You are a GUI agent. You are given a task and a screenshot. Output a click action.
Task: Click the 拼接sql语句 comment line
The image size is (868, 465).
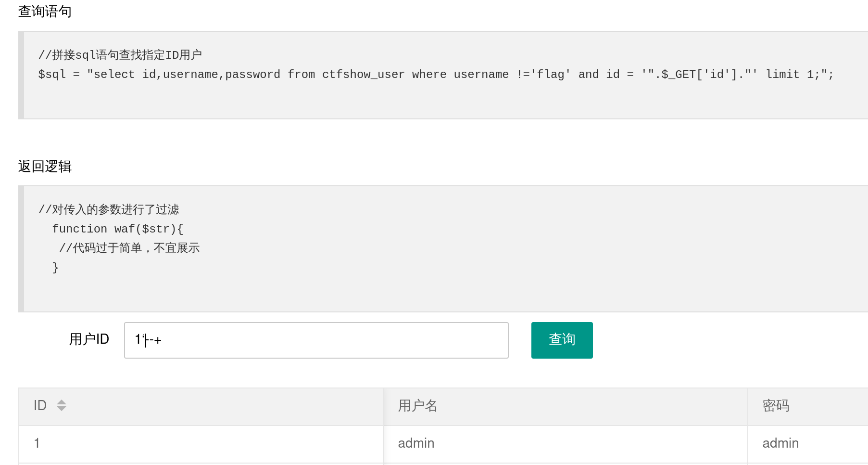pyautogui.click(x=120, y=55)
